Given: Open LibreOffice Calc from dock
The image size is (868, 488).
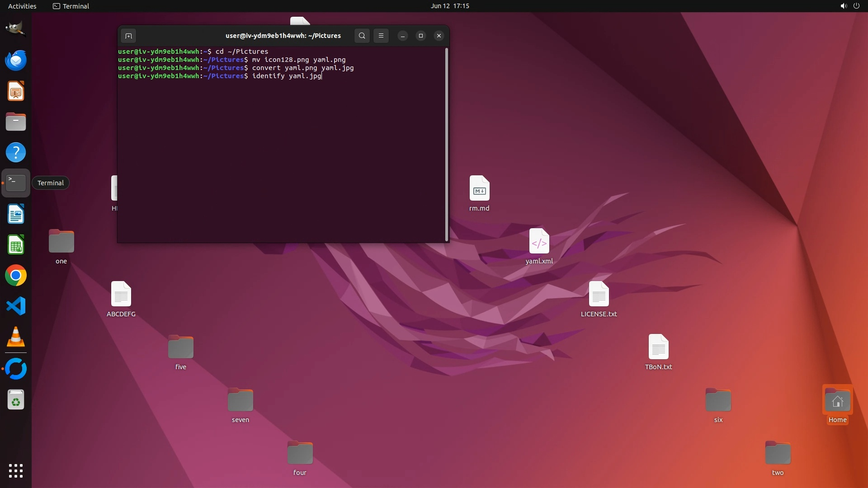Looking at the screenshot, I should [x=15, y=245].
